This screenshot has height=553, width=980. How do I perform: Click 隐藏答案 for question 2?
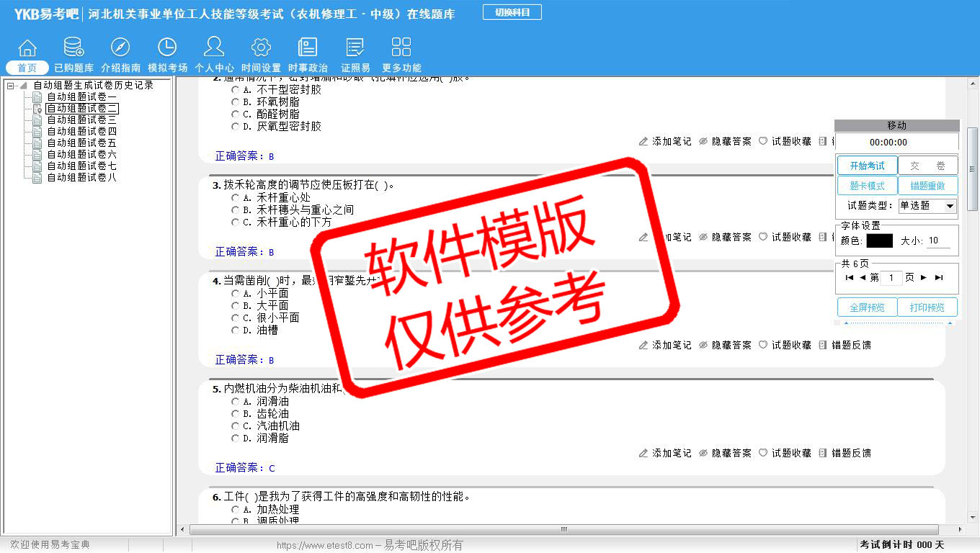click(x=725, y=141)
